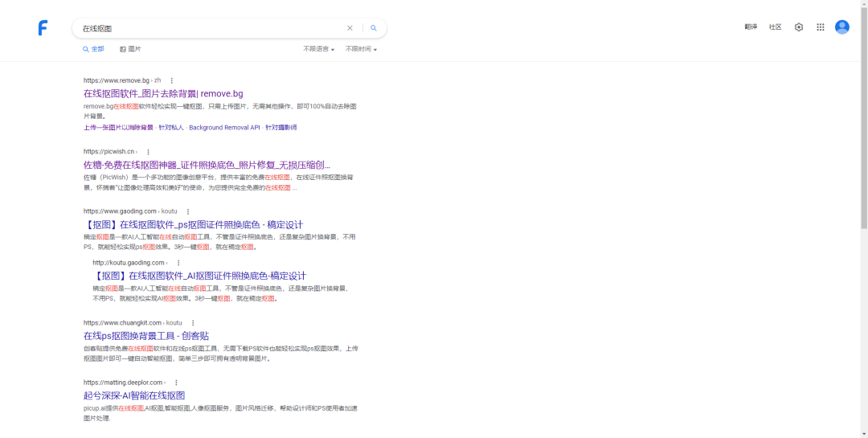Click the Background Removal API sitelink
Image resolution: width=868 pixels, height=438 pixels.
[224, 127]
